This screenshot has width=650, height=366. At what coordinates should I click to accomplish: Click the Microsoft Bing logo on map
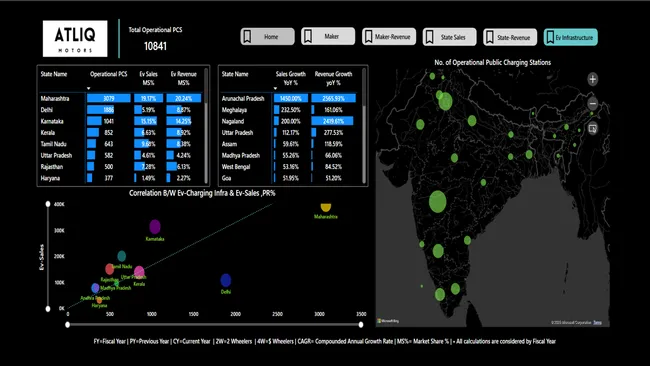pos(388,321)
